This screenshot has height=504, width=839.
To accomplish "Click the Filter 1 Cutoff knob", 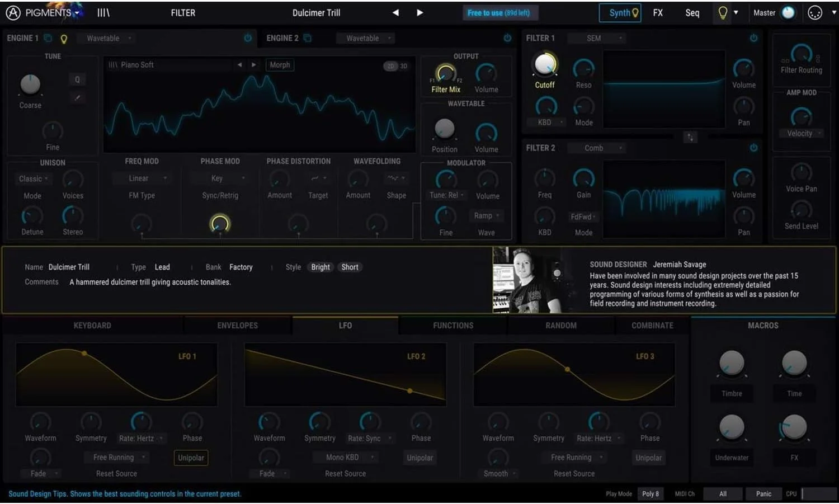I will click(545, 65).
